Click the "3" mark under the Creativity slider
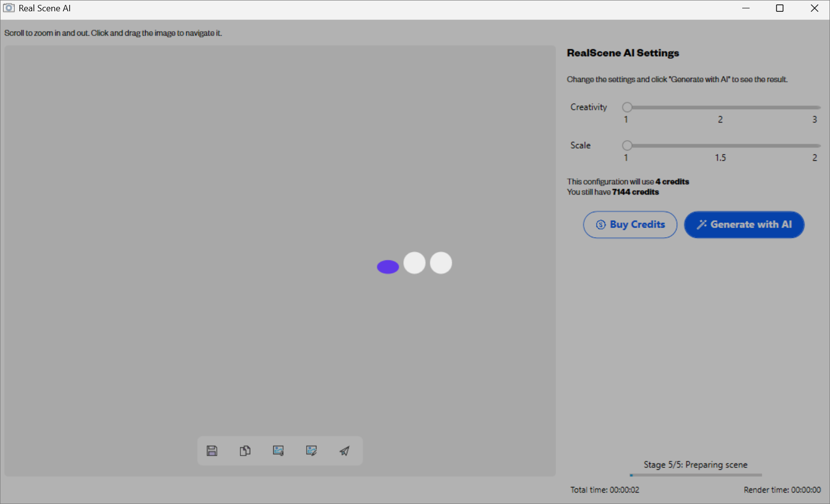 (815, 120)
